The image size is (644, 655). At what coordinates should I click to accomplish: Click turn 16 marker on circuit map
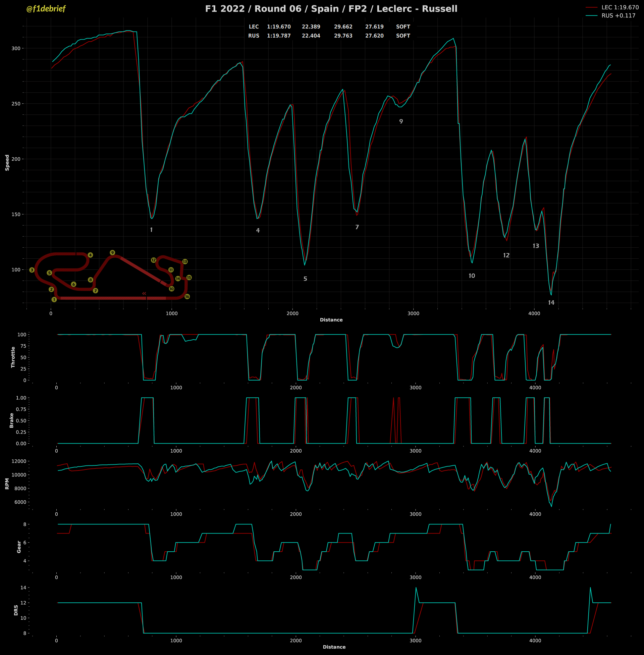[187, 297]
